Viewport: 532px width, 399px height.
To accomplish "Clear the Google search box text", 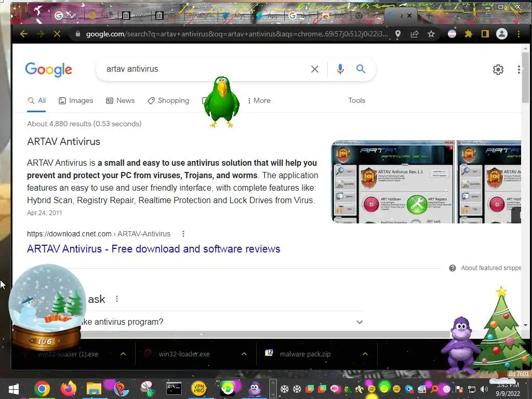I will [315, 69].
